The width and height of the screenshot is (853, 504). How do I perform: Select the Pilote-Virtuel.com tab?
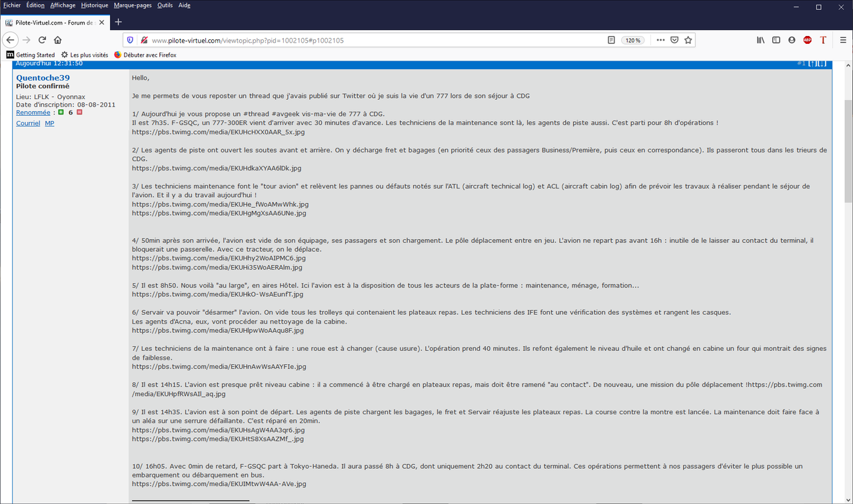coord(56,22)
